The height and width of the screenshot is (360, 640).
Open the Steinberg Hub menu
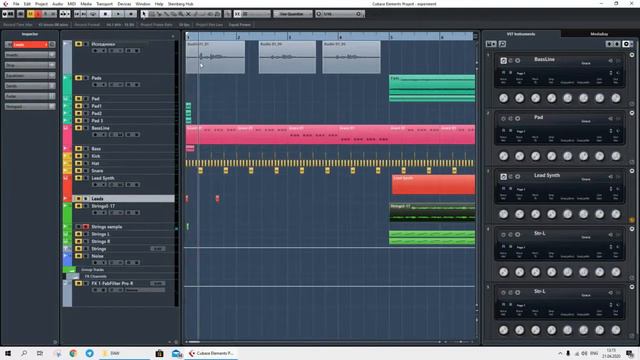pos(180,4)
